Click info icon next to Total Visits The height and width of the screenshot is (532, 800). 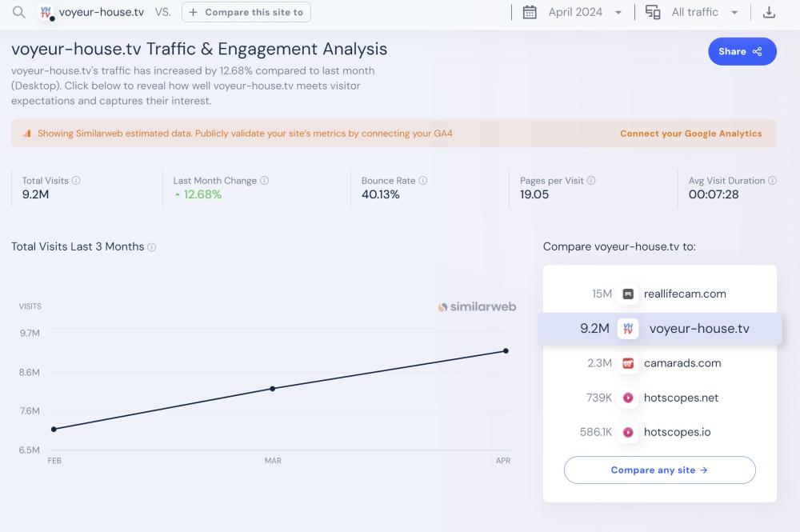point(77,181)
